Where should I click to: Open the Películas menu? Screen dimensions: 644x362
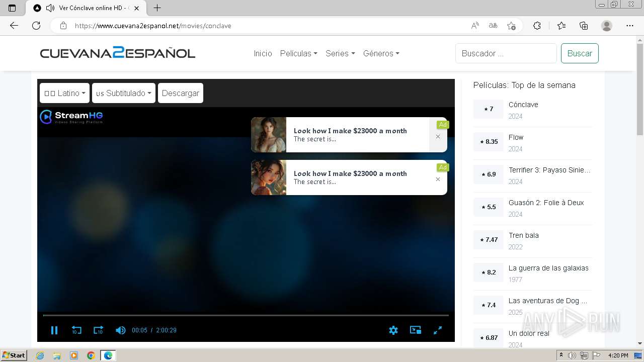point(299,53)
